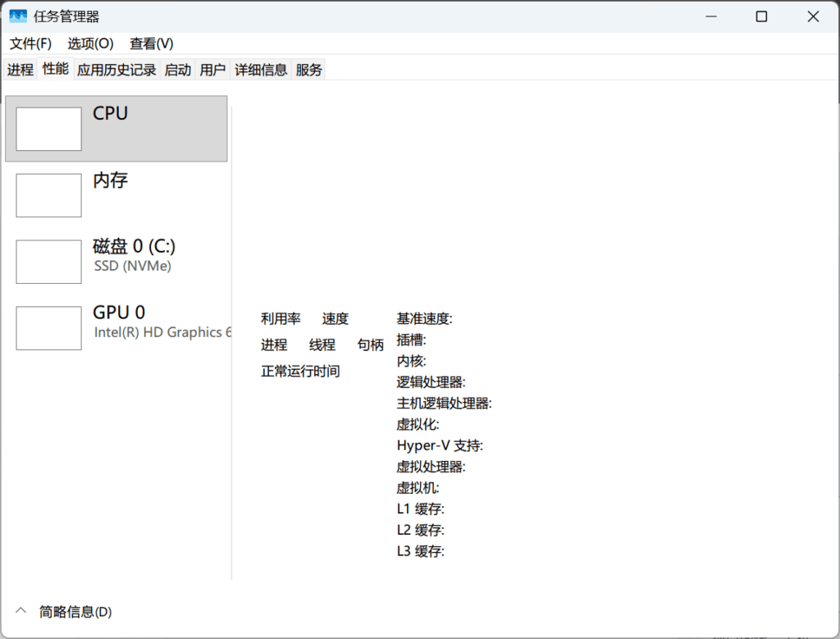Switch to the 服务 tab
Screen dimensions: 840x639
pos(307,70)
